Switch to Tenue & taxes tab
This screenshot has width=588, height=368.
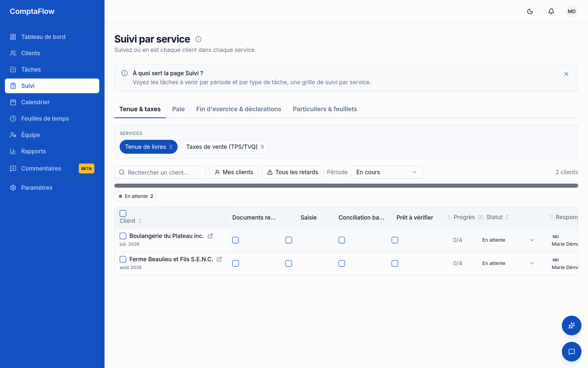click(x=140, y=109)
